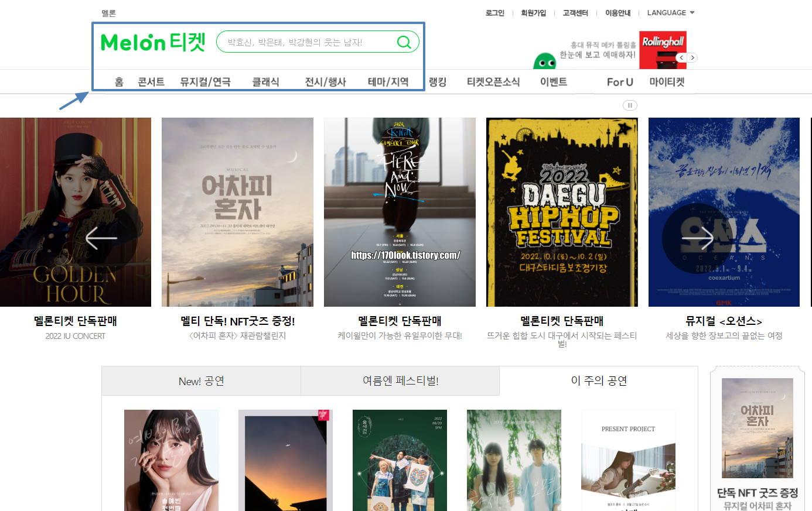The image size is (812, 511).
Task: Open the 이용안내 link
Action: (x=618, y=13)
